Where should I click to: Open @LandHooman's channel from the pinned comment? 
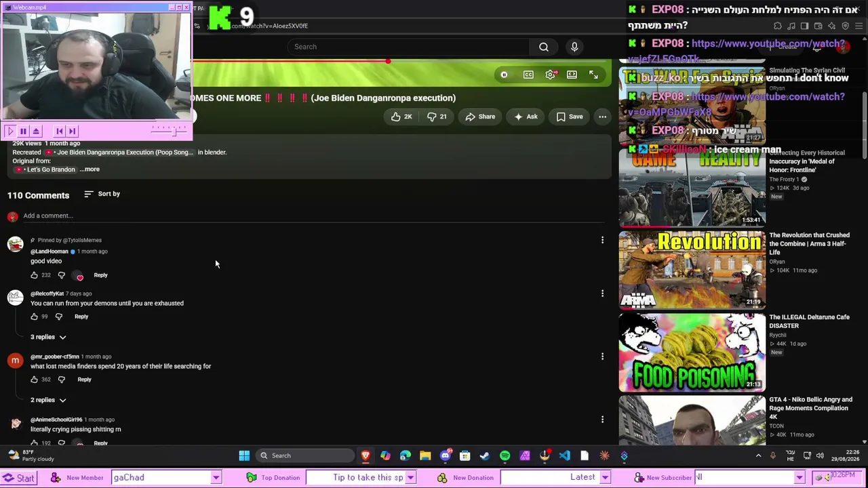[x=50, y=251]
